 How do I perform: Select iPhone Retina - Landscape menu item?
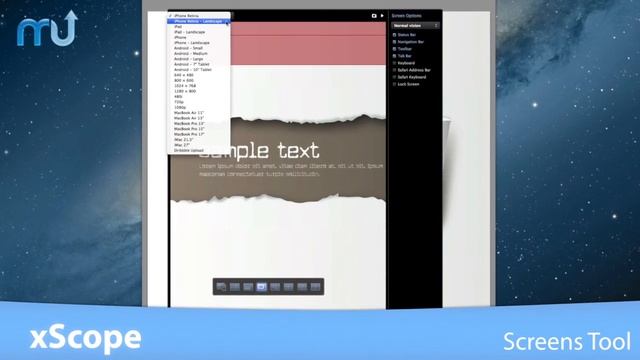[199, 21]
